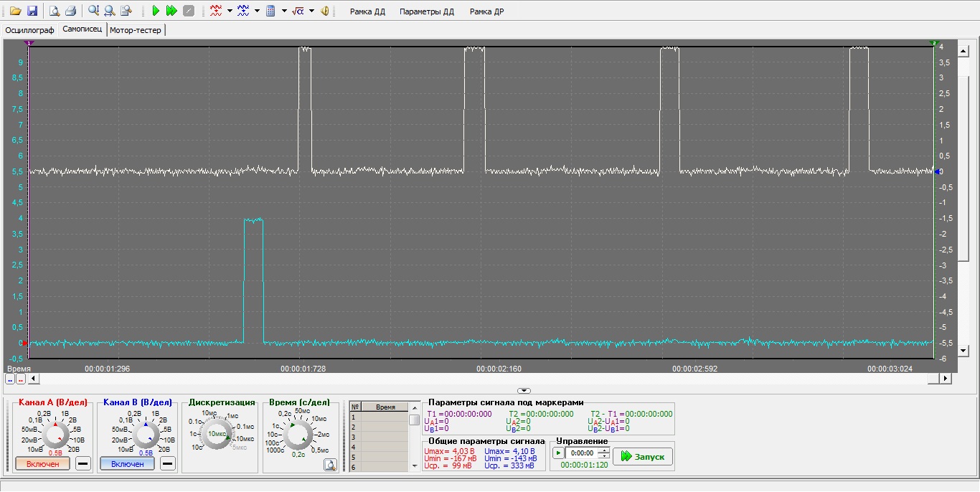Click the blue-dotted marker button below the chart
The height and width of the screenshot is (492, 980).
pos(10,379)
